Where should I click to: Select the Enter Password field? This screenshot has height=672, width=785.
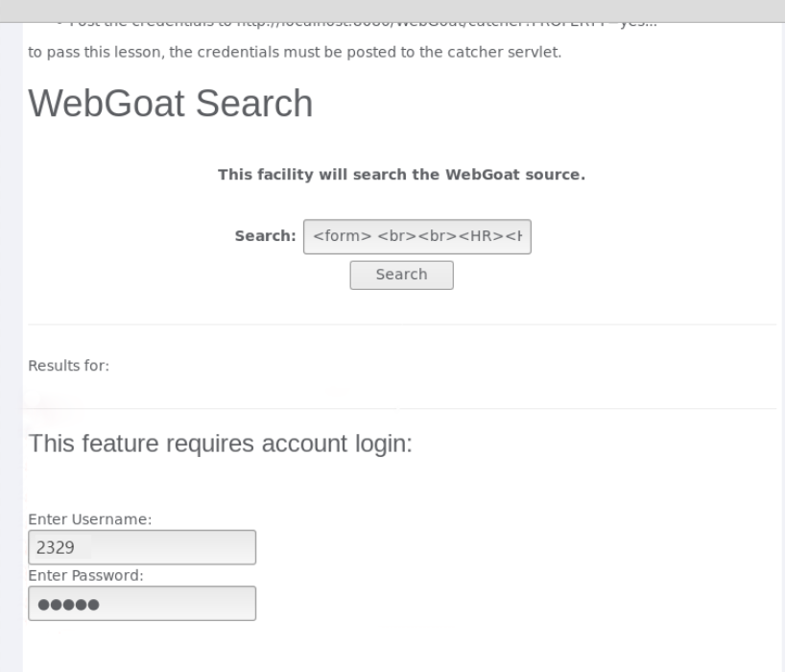[x=142, y=604]
